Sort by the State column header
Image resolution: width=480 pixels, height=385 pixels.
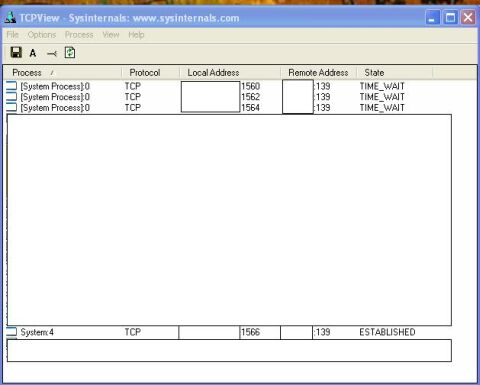(x=395, y=72)
